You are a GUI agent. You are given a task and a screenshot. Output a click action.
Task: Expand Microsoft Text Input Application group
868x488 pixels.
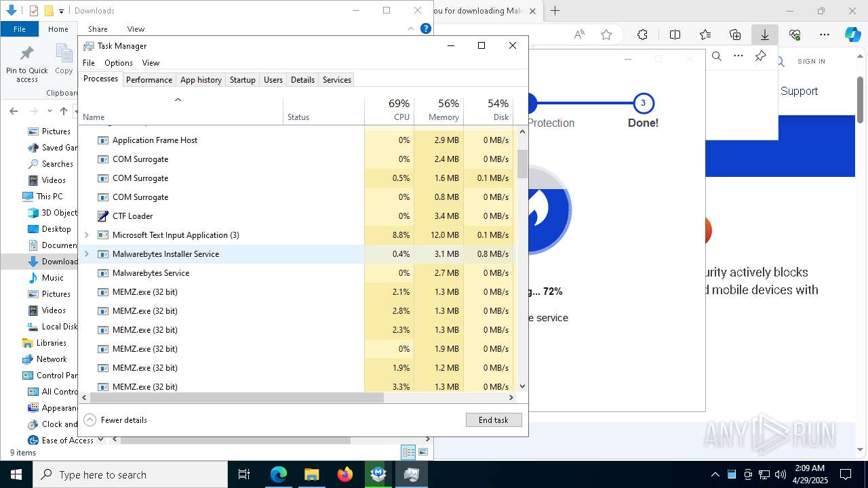(x=86, y=235)
